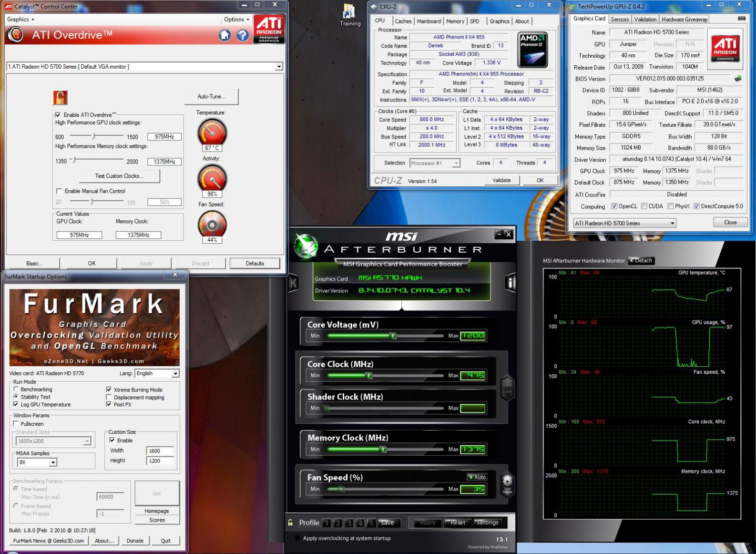Viewport: 756px width, 554px height.
Task: Switch to CPU-Z Memory tab
Action: pos(455,21)
